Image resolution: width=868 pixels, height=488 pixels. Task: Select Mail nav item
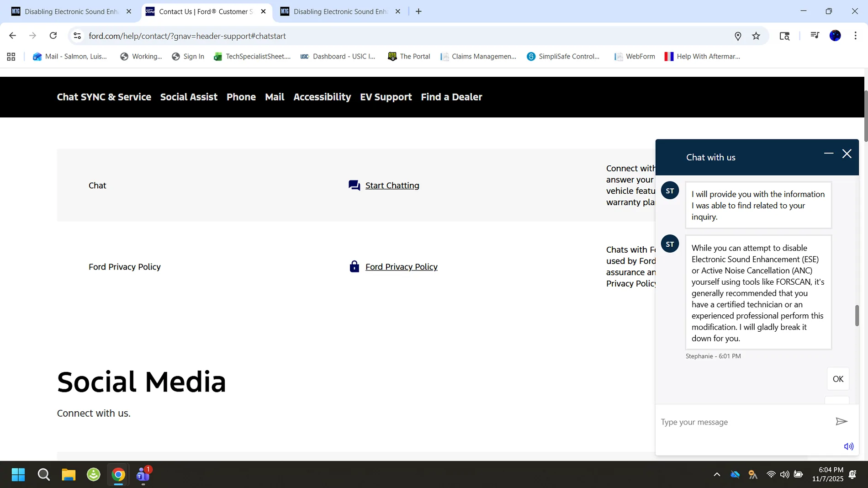tap(275, 97)
